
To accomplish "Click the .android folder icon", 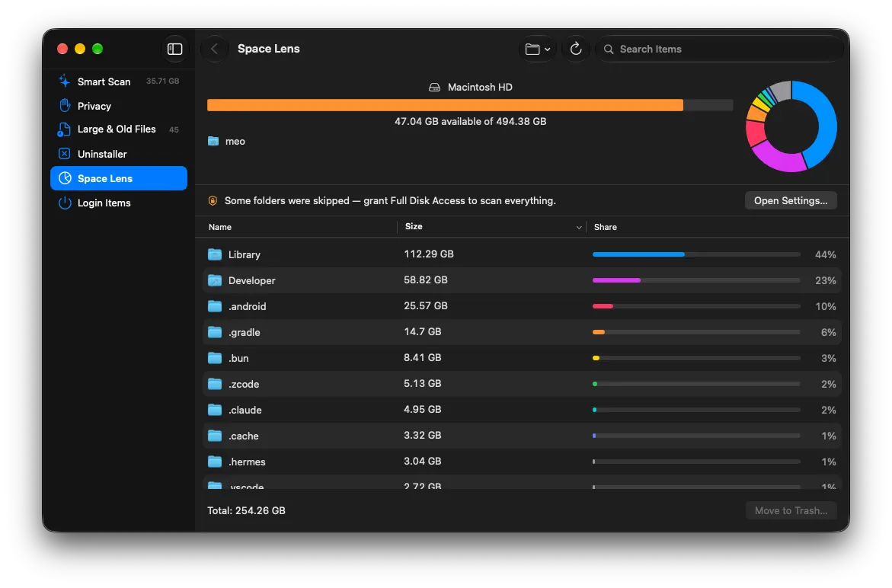I will tap(215, 306).
